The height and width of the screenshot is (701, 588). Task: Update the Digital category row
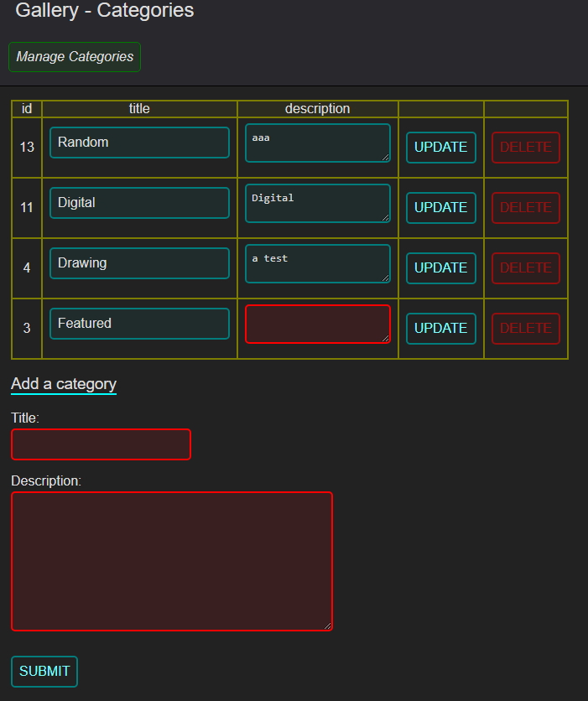click(440, 208)
